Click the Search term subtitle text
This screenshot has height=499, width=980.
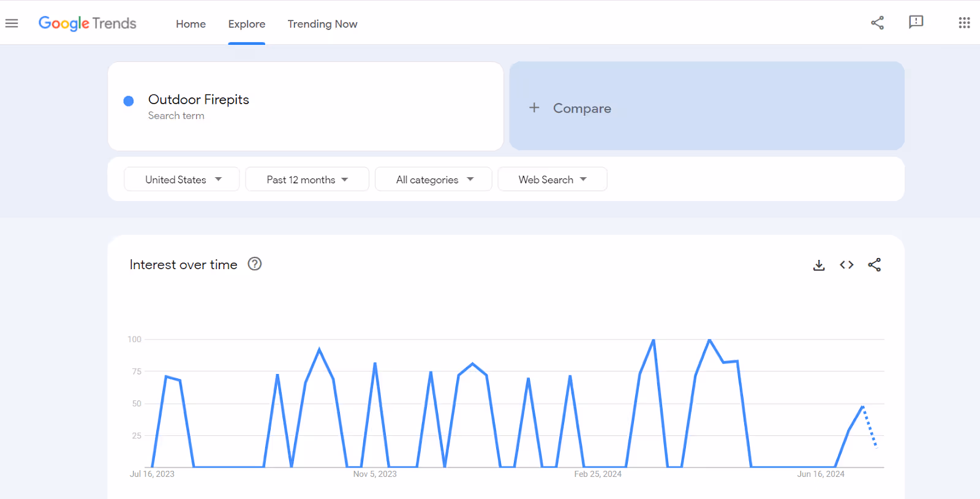pyautogui.click(x=176, y=116)
